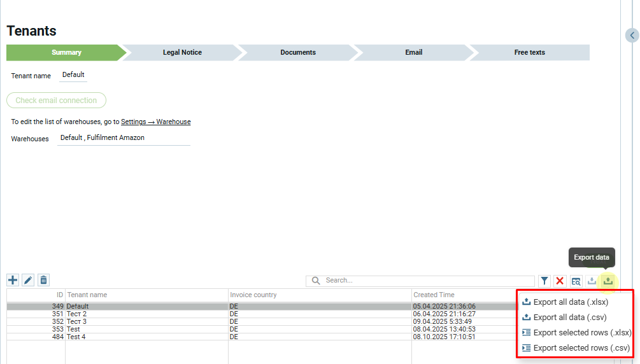Choose Export selected rows (.csv)

point(581,347)
